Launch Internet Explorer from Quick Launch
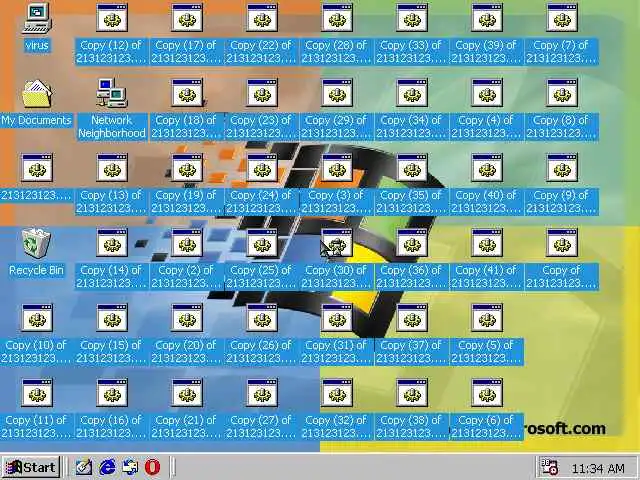Screen dimensions: 640x480 107,467
